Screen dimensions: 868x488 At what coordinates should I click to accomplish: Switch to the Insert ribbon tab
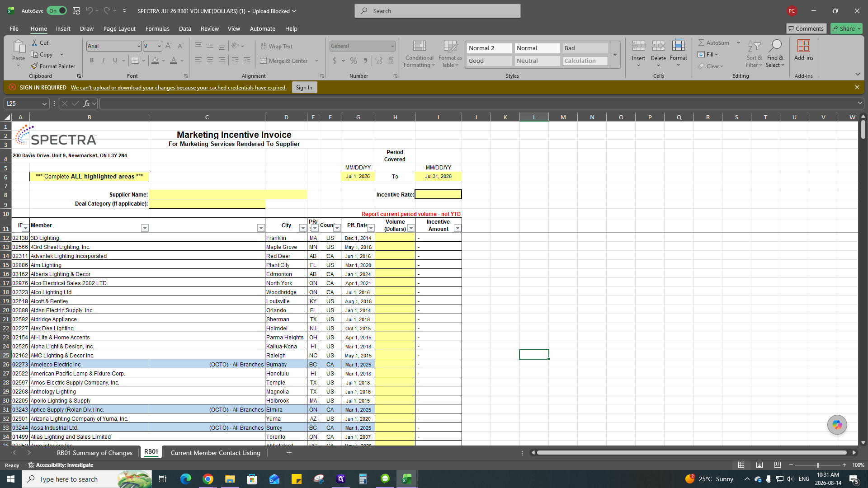click(x=63, y=28)
